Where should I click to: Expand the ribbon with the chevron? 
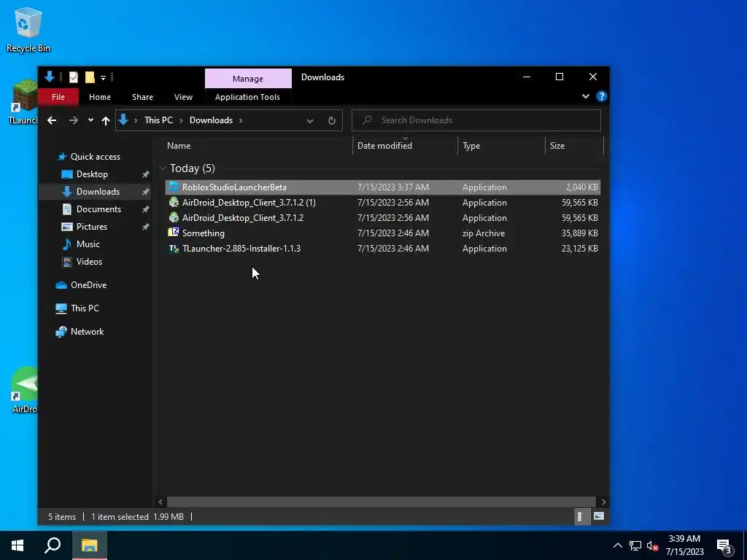[586, 97]
